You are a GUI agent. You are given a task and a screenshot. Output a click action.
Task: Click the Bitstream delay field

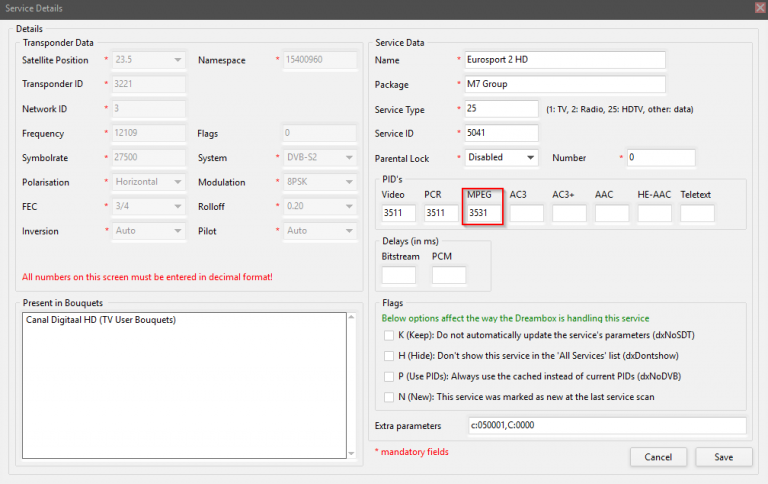pos(399,275)
